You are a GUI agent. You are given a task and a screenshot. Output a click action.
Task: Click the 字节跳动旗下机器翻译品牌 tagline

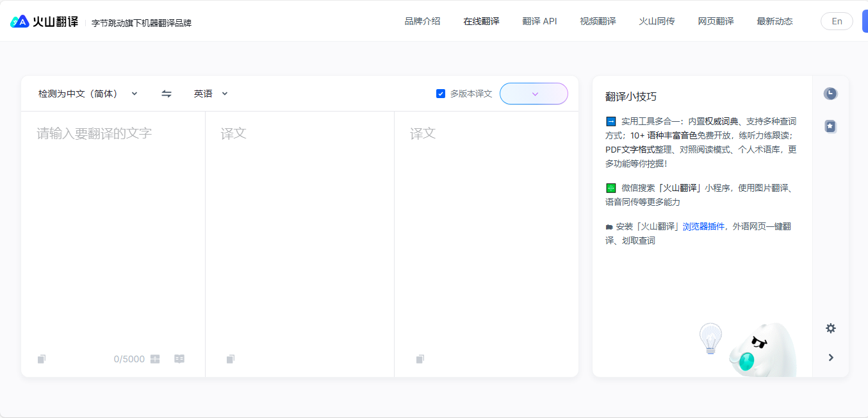click(x=142, y=22)
